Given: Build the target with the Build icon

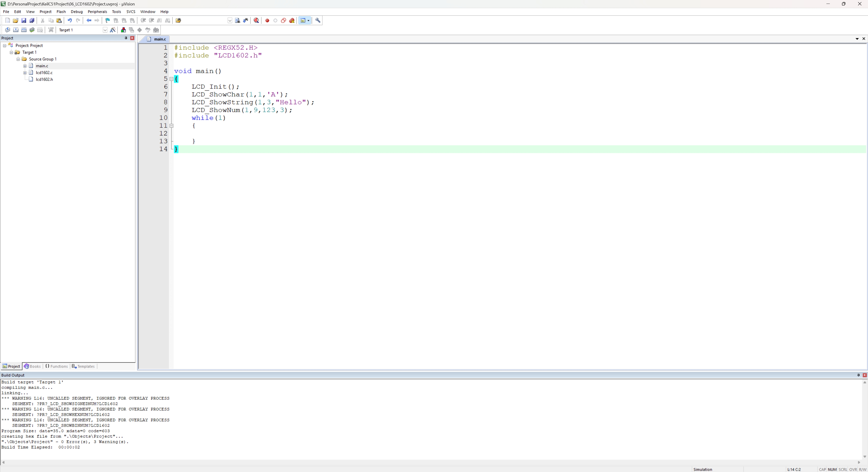Looking at the screenshot, I should click(x=16, y=30).
